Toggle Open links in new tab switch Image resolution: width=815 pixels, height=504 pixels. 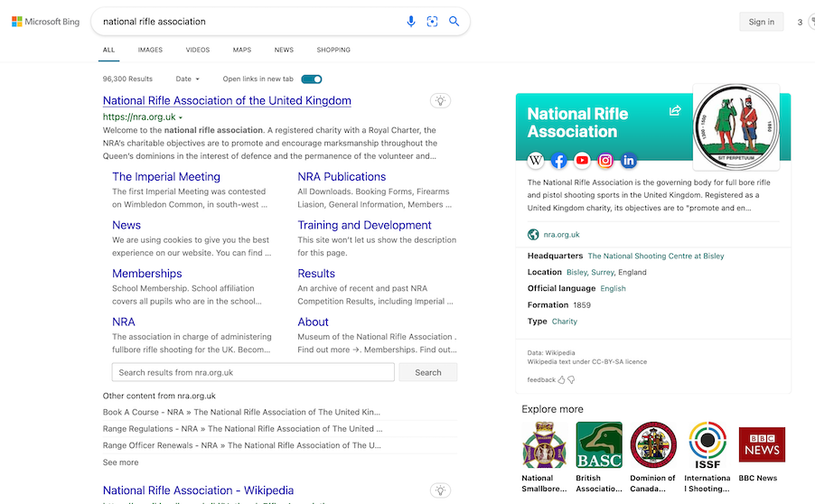[312, 79]
